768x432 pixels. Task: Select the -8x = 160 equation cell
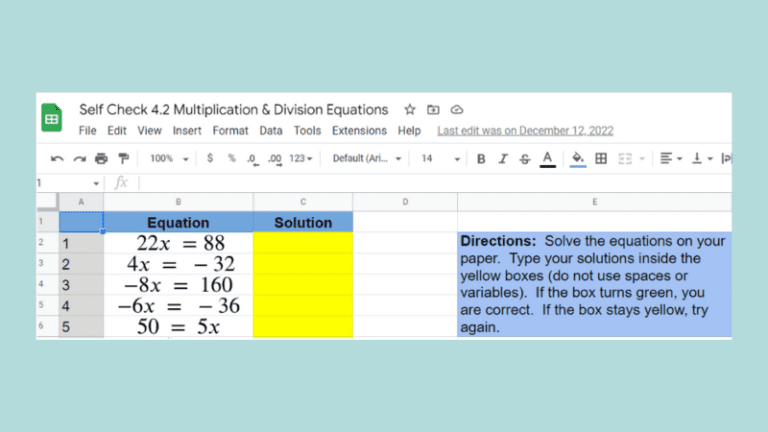(178, 285)
